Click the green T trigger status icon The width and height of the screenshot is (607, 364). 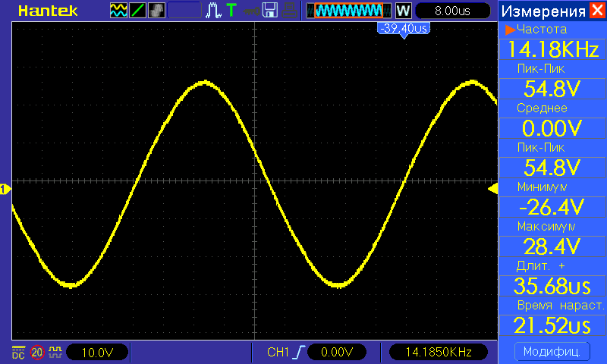click(231, 11)
